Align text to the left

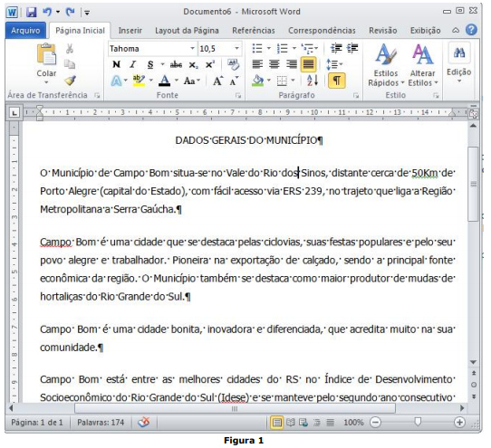pyautogui.click(x=257, y=64)
